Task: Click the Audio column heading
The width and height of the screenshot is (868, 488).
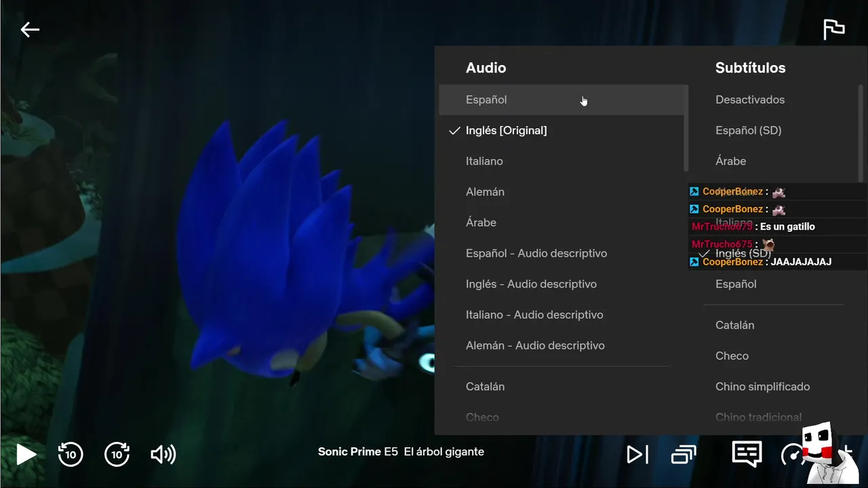Action: 486,68
